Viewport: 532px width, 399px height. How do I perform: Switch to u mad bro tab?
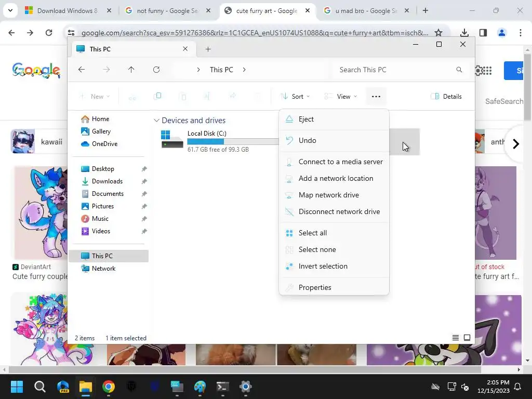coord(366,10)
